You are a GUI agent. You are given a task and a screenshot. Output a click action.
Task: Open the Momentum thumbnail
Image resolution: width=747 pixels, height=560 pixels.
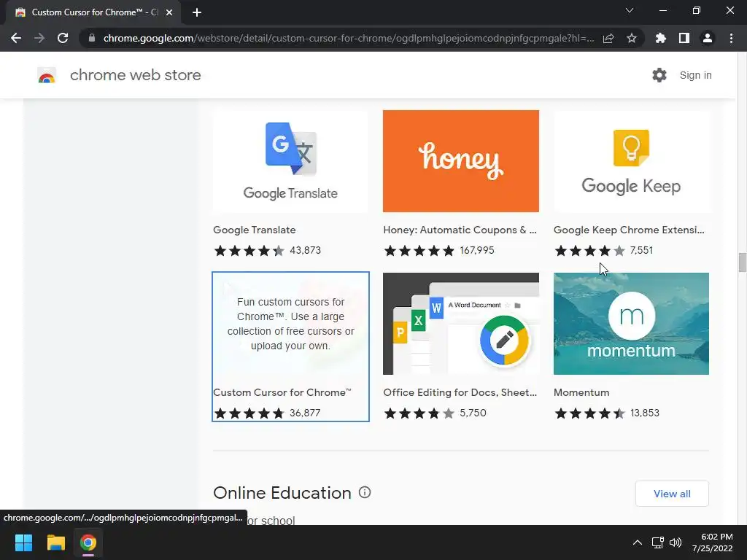(631, 324)
